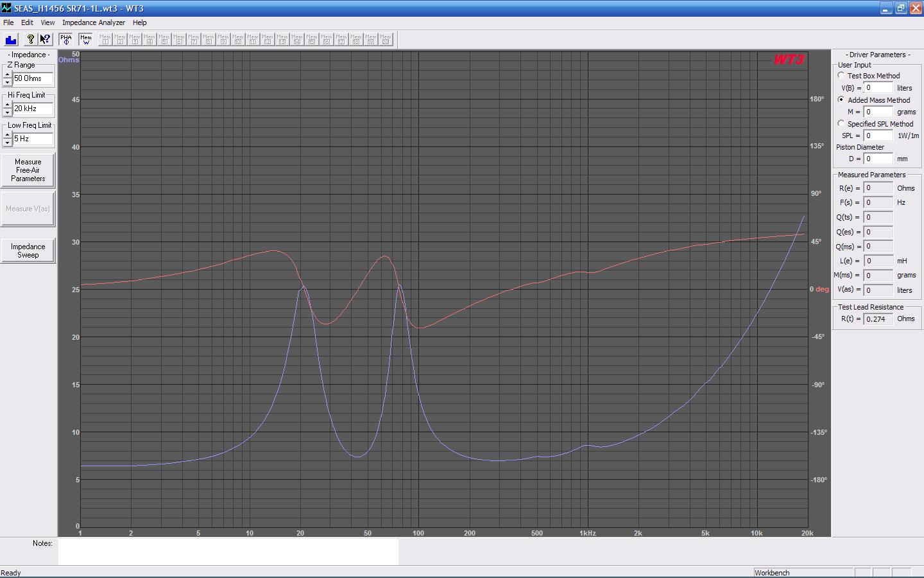Screen dimensions: 924x578
Task: Click the Q(es) measured value field
Action: pos(878,232)
